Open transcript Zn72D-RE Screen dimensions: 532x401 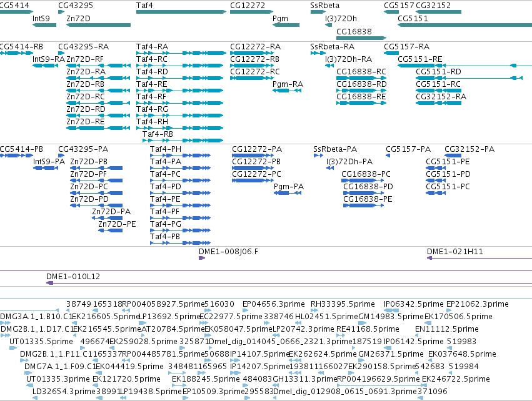click(98, 128)
